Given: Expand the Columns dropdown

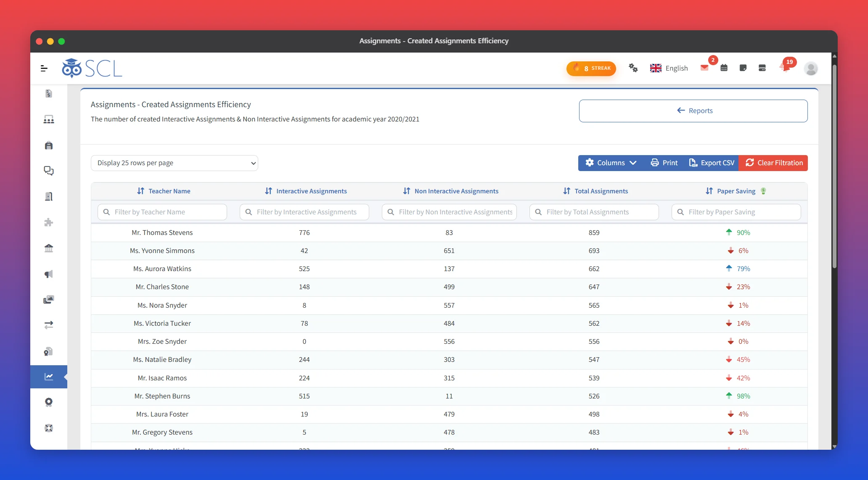Looking at the screenshot, I should coord(611,163).
